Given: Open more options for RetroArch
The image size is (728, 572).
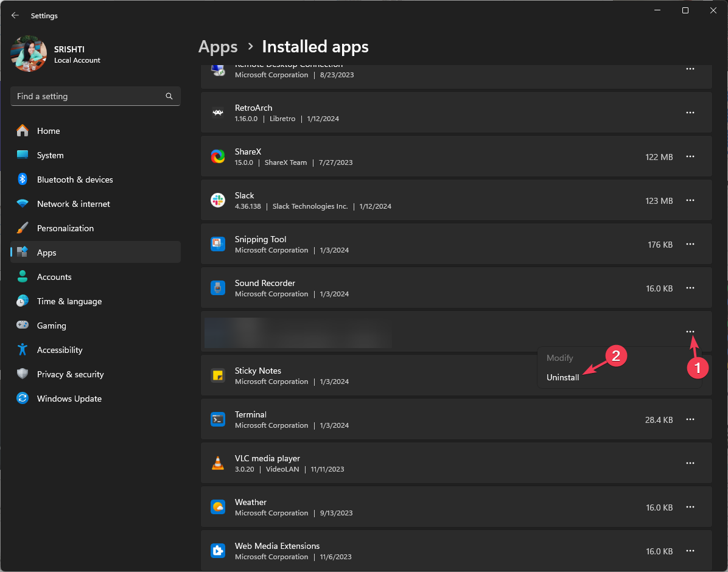Looking at the screenshot, I should (x=690, y=113).
